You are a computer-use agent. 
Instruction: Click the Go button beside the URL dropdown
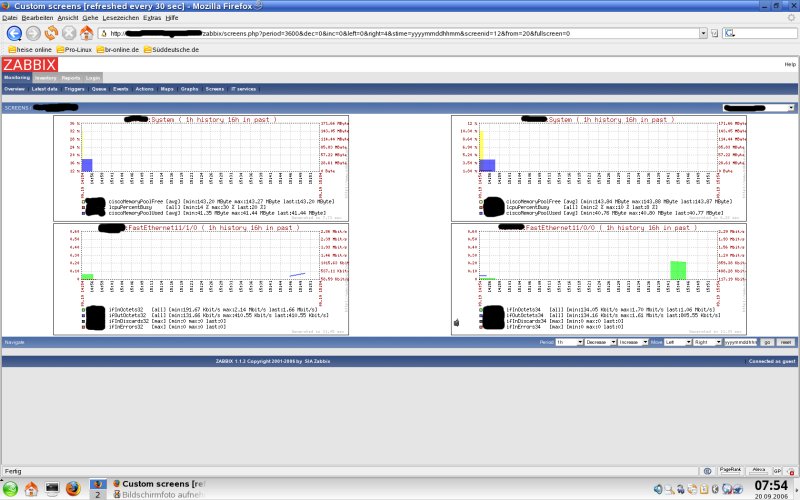pyautogui.click(x=714, y=33)
